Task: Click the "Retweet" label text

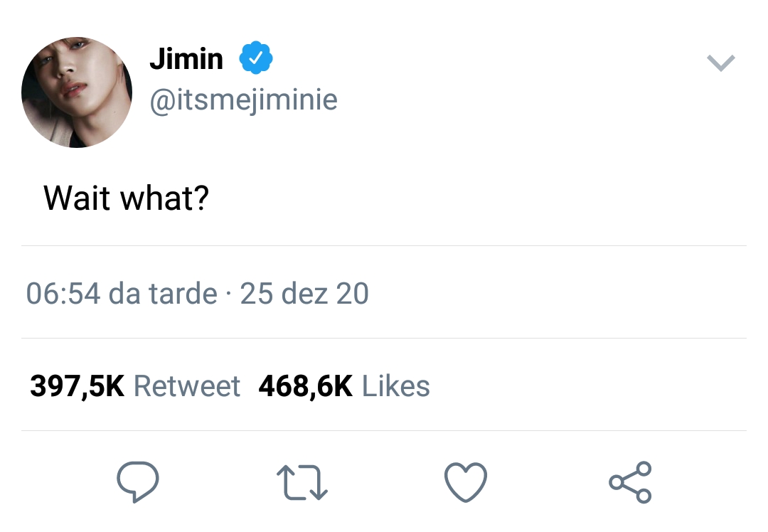Action: (187, 386)
